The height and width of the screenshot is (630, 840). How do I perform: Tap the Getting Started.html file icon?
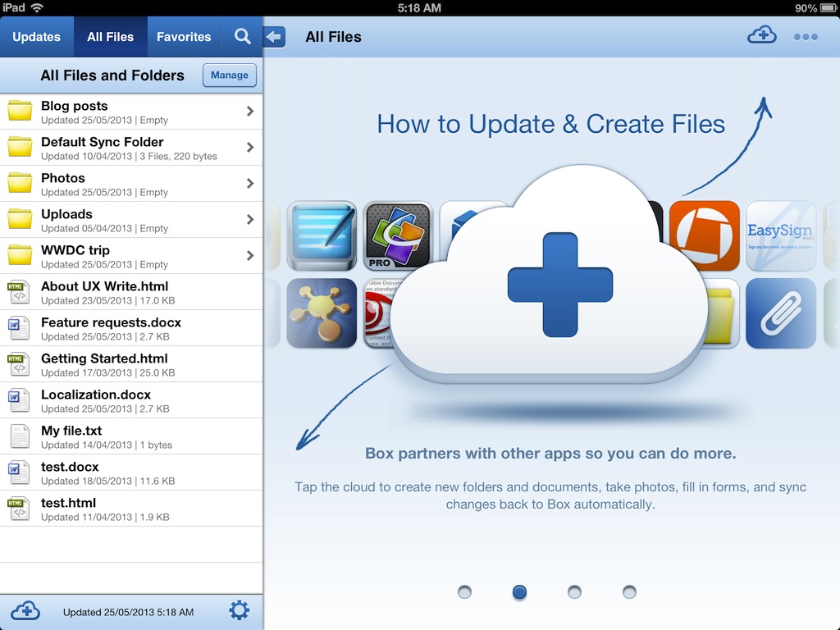19,363
